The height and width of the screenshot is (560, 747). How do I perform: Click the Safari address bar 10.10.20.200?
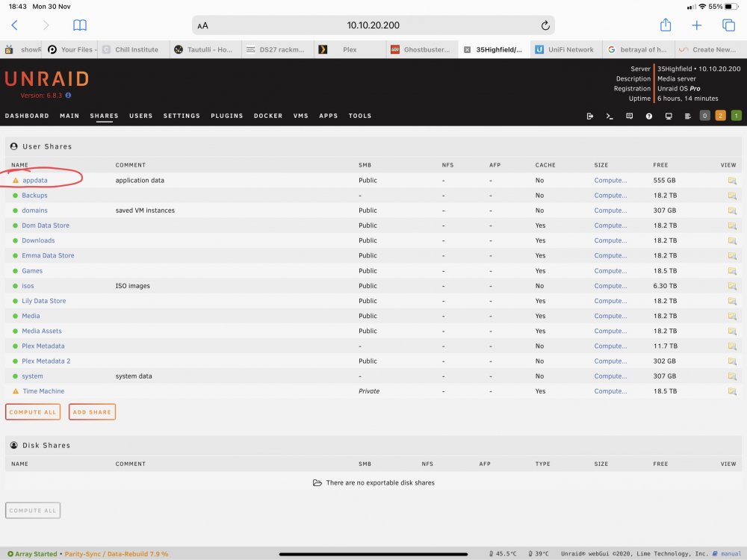point(373,25)
